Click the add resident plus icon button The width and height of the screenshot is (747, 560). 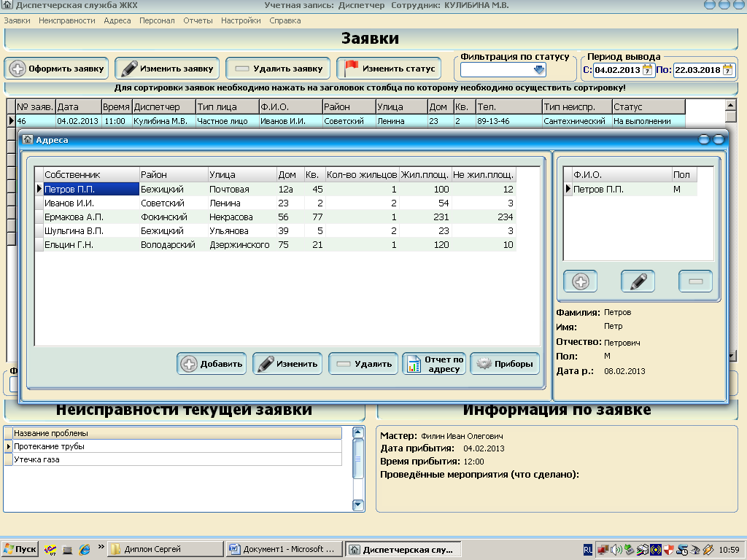[x=580, y=281]
